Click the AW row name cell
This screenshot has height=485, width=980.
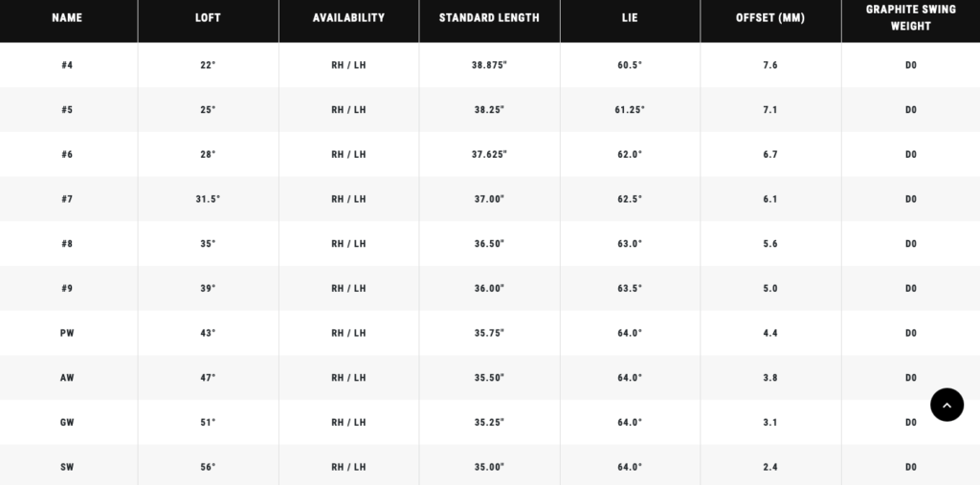click(x=68, y=378)
